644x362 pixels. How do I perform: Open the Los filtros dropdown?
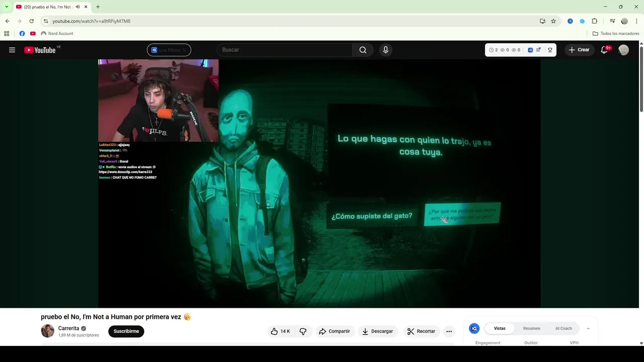point(169,50)
